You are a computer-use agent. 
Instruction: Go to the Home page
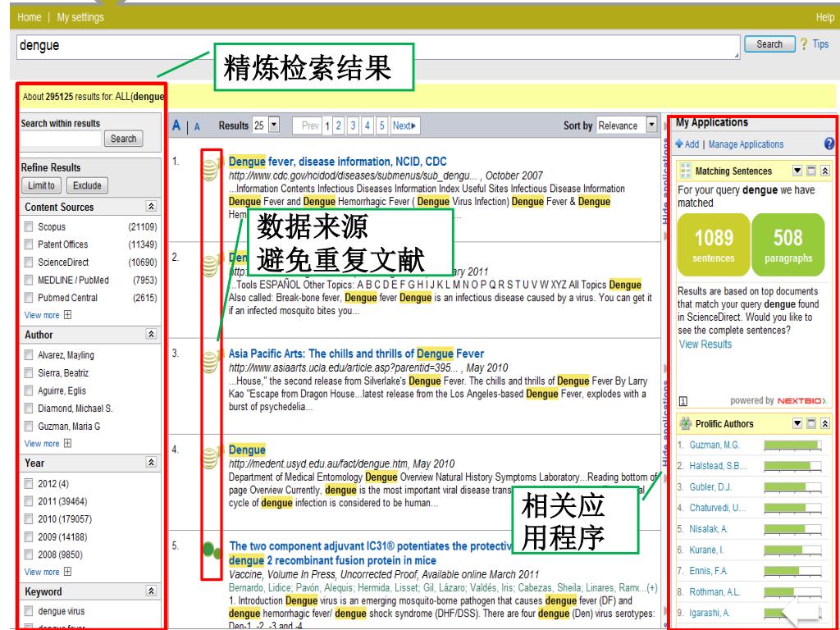coord(29,17)
